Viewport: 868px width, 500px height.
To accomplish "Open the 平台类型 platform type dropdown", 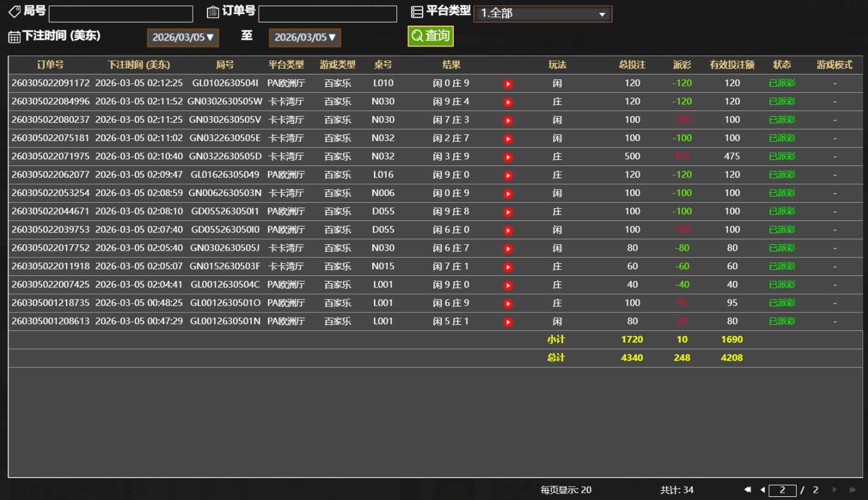I will click(542, 14).
